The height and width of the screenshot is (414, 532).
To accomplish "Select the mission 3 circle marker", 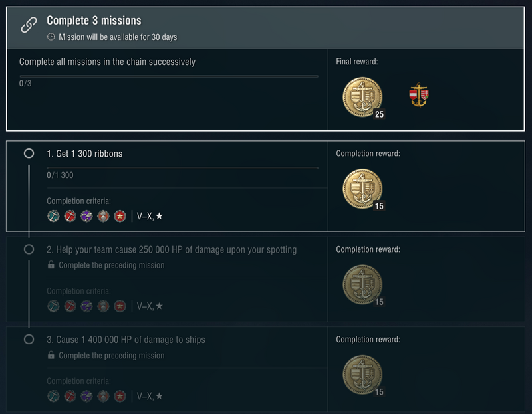I will click(x=29, y=340).
